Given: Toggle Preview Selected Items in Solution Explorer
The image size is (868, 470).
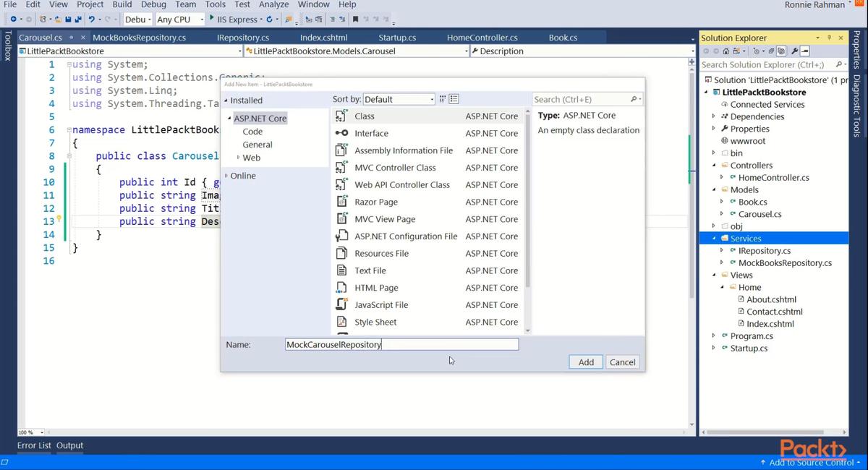Looking at the screenshot, I should coord(805,51).
